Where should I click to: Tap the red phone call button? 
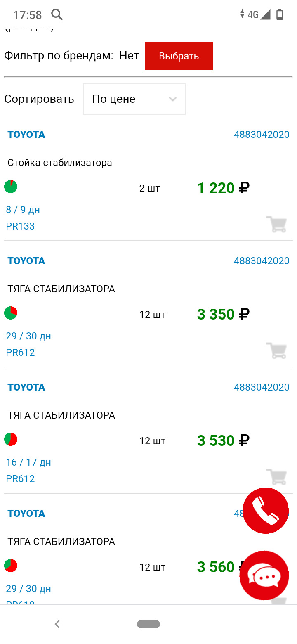[x=266, y=511]
